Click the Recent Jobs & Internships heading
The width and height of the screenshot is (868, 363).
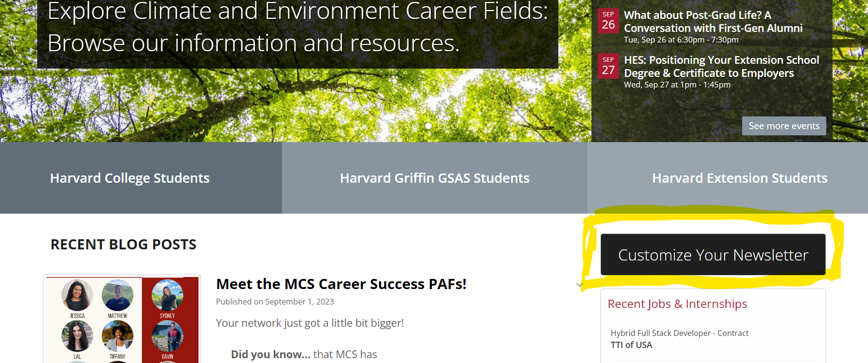point(677,304)
